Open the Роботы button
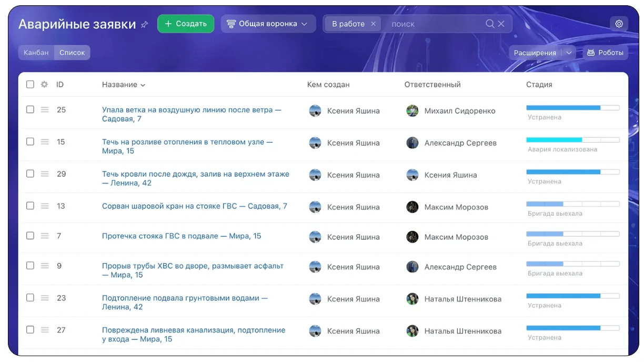Image resolution: width=644 pixels, height=362 pixels. (605, 53)
